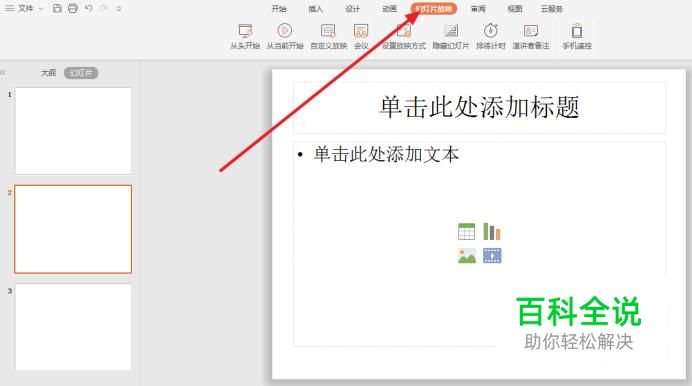
Task: Expand the dropdown arrow beside 文件
Action: 41,9
